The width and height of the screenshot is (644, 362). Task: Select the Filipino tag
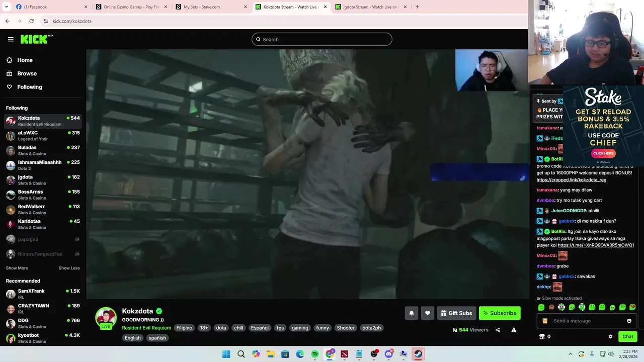tap(184, 328)
